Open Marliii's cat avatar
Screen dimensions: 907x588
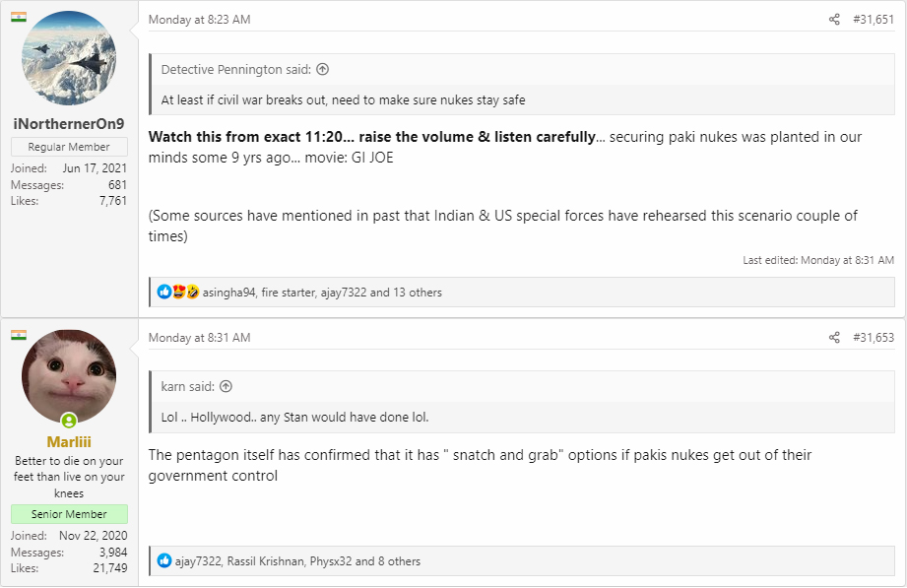point(69,377)
